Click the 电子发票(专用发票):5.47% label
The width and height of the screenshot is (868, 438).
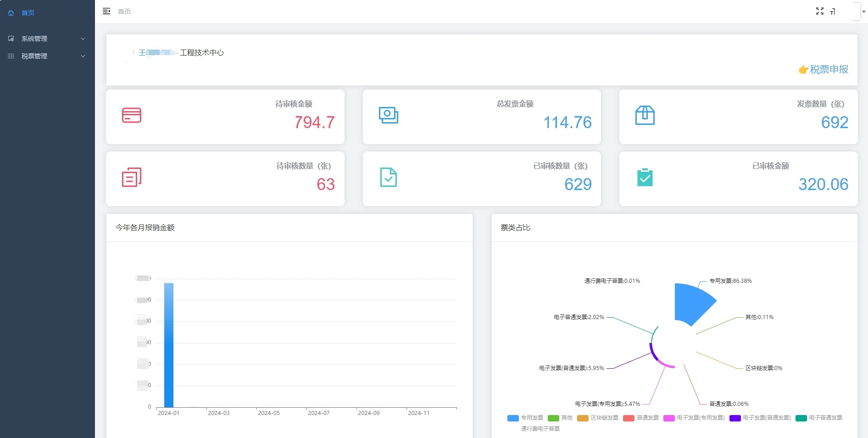pos(607,404)
